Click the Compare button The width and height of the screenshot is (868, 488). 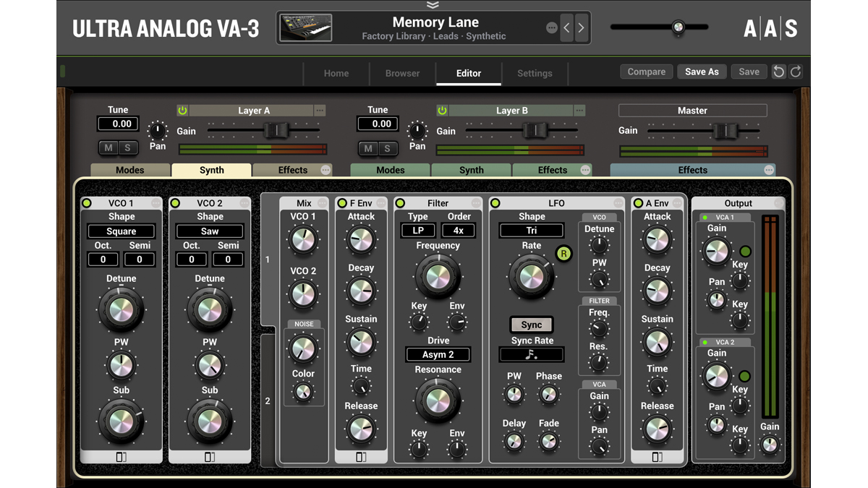coord(647,72)
